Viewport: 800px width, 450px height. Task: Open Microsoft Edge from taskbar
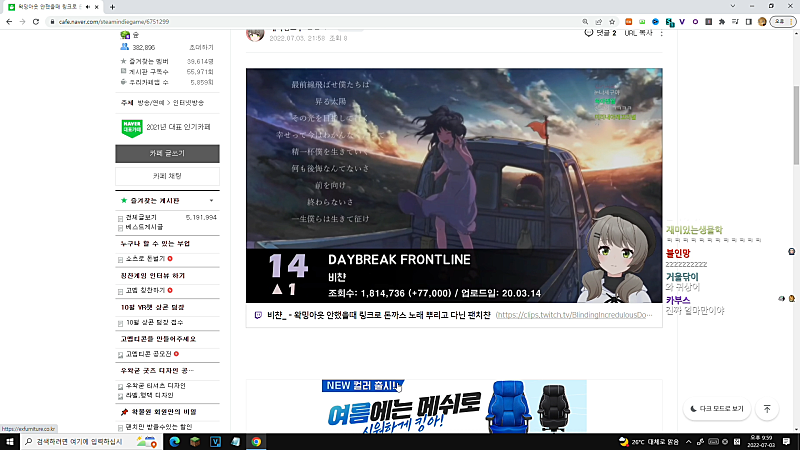(174, 441)
